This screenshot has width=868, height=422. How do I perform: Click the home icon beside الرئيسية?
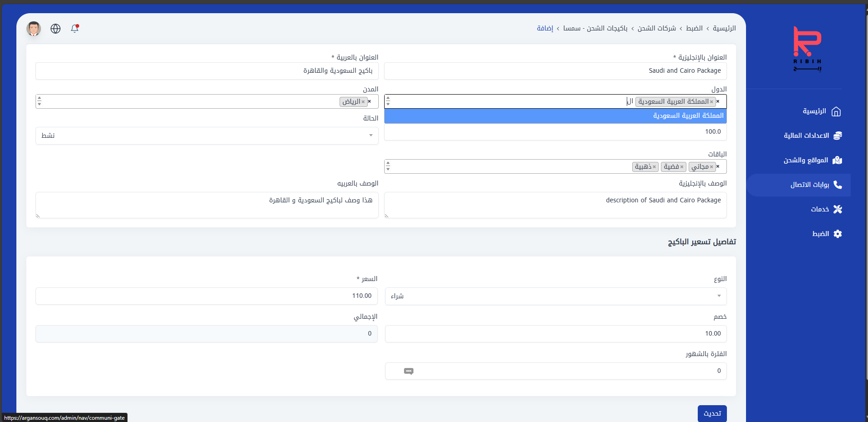point(836,111)
